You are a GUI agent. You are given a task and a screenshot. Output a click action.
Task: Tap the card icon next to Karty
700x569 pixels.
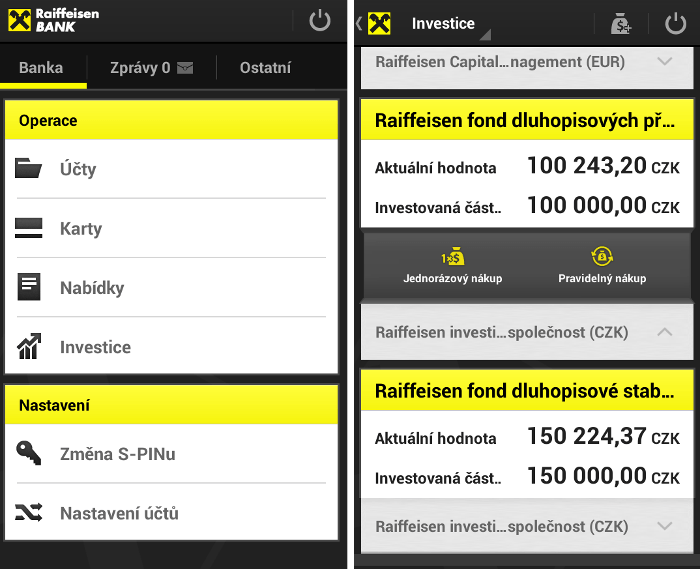[29, 228]
